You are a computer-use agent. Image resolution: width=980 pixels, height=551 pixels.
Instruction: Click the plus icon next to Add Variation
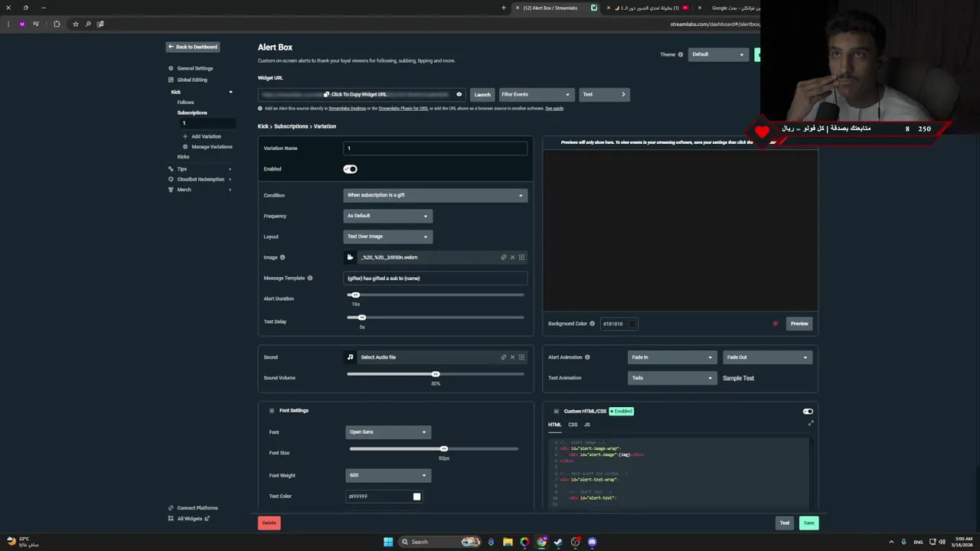coord(185,136)
